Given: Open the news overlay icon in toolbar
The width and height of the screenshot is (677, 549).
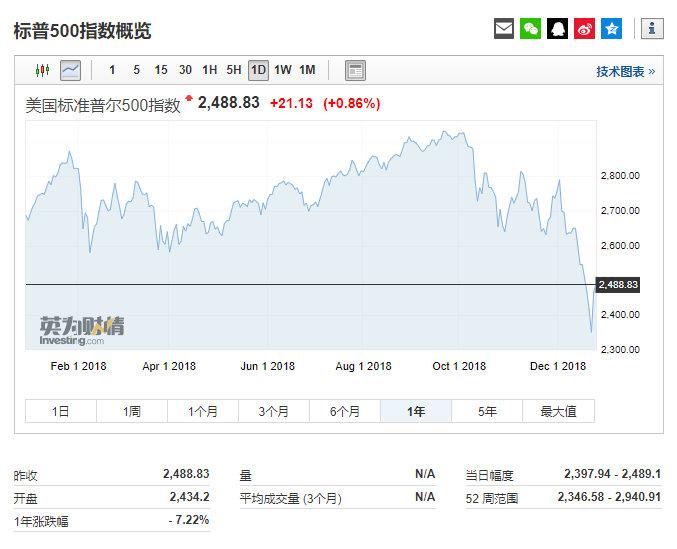Looking at the screenshot, I should pyautogui.click(x=355, y=70).
